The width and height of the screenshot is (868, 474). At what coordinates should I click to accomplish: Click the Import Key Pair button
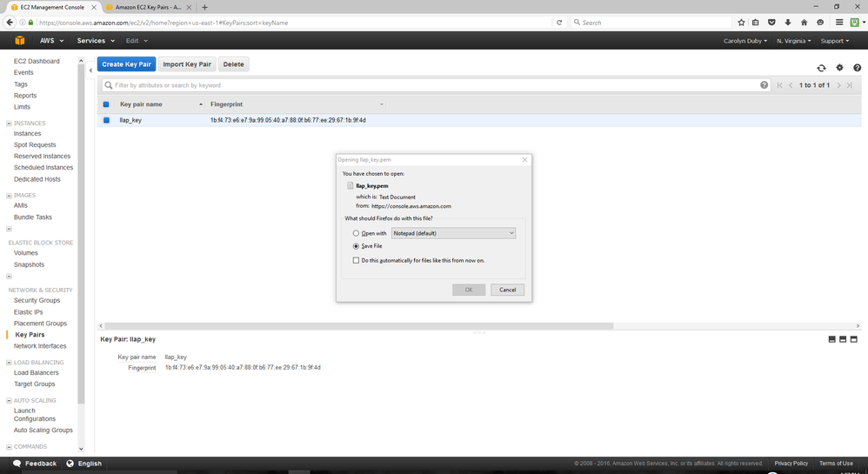187,64
